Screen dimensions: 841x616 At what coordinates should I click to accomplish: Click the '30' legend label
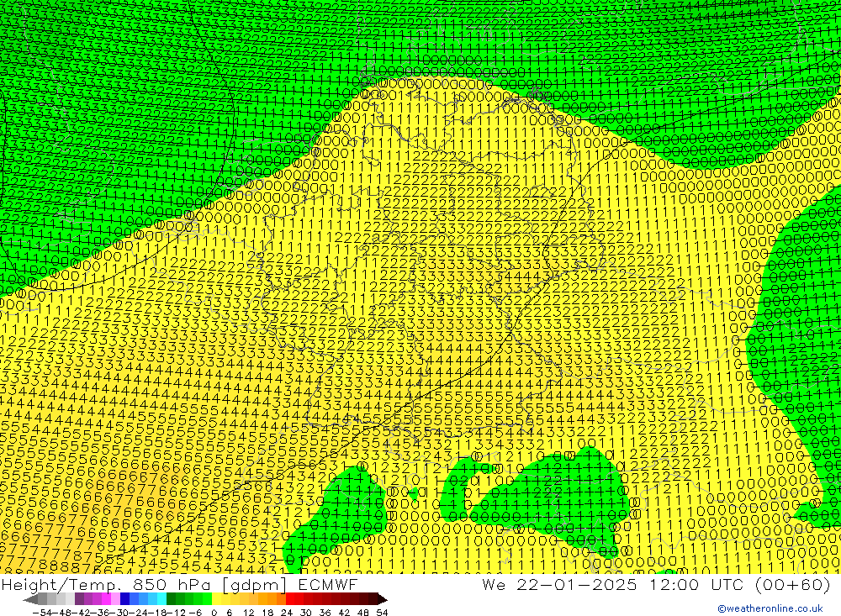[306, 613]
